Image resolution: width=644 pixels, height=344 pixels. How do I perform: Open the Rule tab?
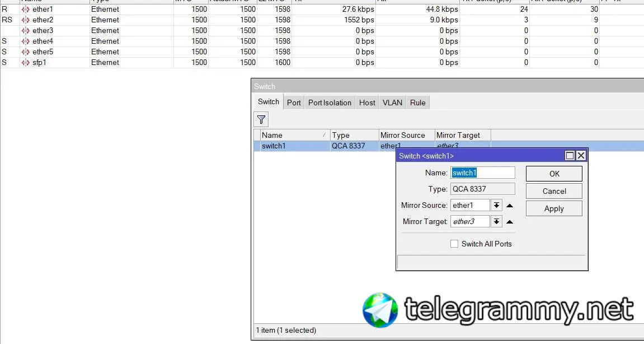coord(418,103)
